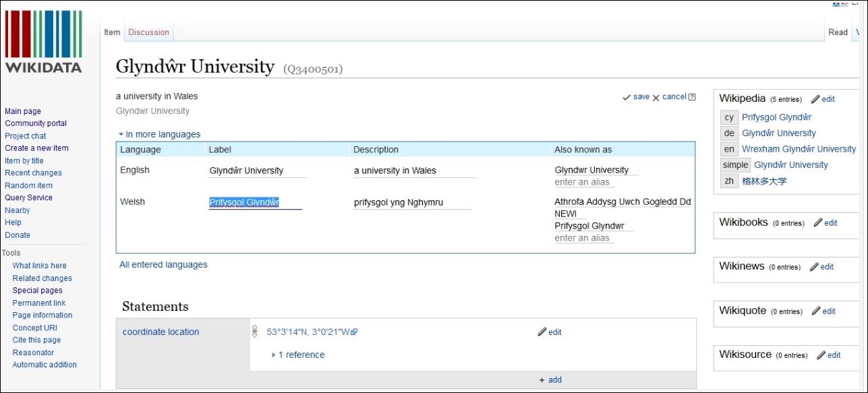Click the Wikipedia edit pencil icon
This screenshot has height=393, width=868.
point(815,99)
